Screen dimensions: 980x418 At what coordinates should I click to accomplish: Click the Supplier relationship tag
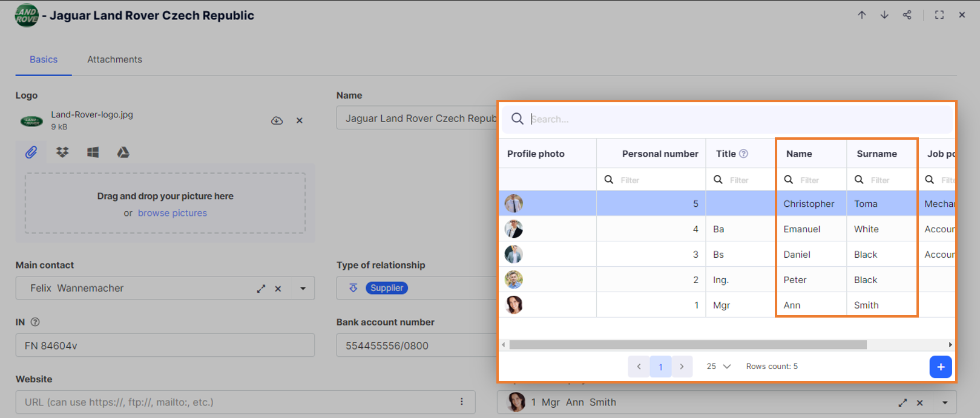(387, 288)
